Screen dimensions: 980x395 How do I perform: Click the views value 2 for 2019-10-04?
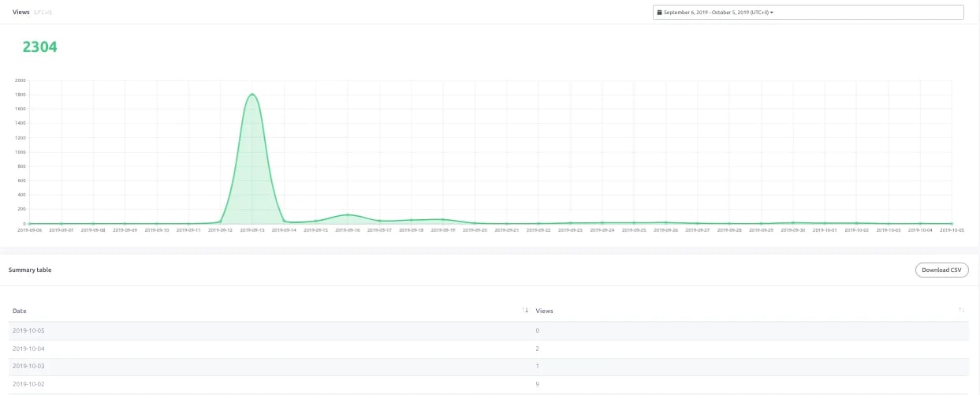coord(538,349)
